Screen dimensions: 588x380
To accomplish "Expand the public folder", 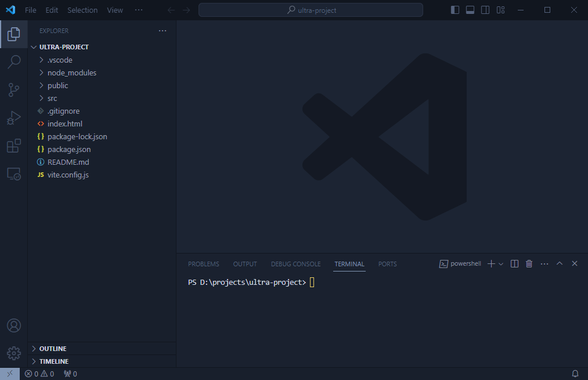I will [x=102, y=85].
